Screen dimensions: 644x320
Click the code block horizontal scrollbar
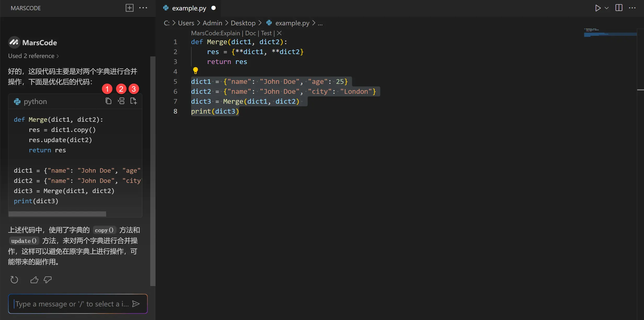click(x=57, y=214)
